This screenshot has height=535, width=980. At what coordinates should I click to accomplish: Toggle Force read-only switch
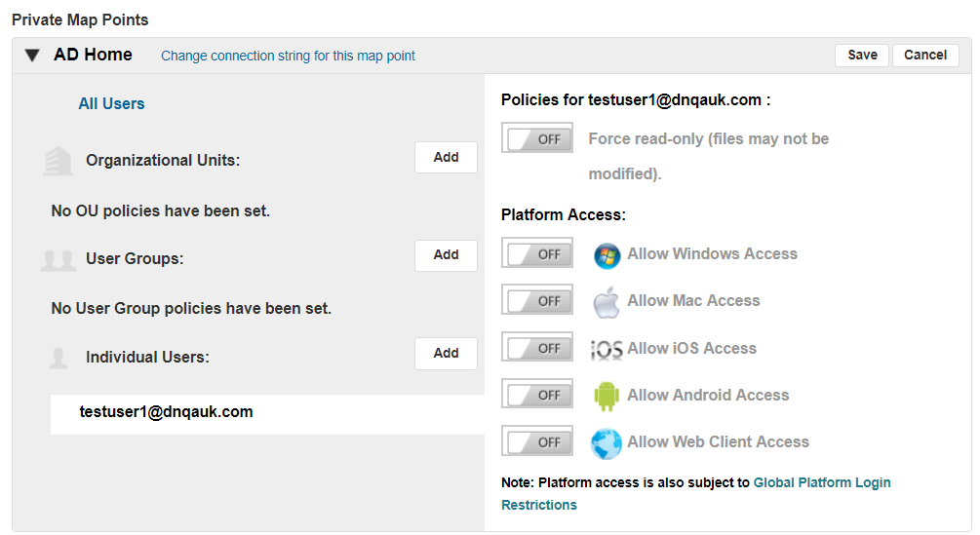point(537,138)
